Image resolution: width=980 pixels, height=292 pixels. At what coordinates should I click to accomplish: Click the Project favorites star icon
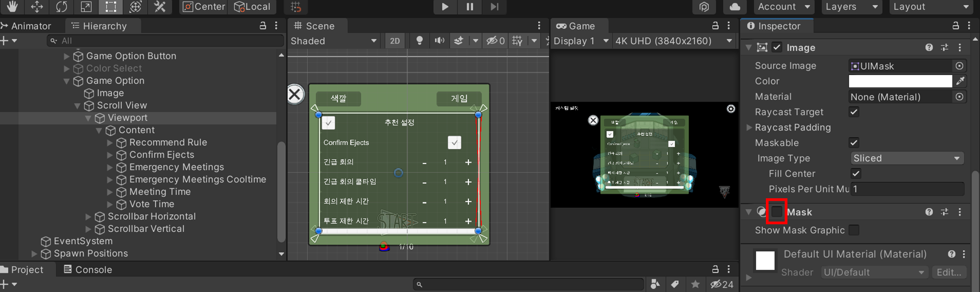coord(695,284)
